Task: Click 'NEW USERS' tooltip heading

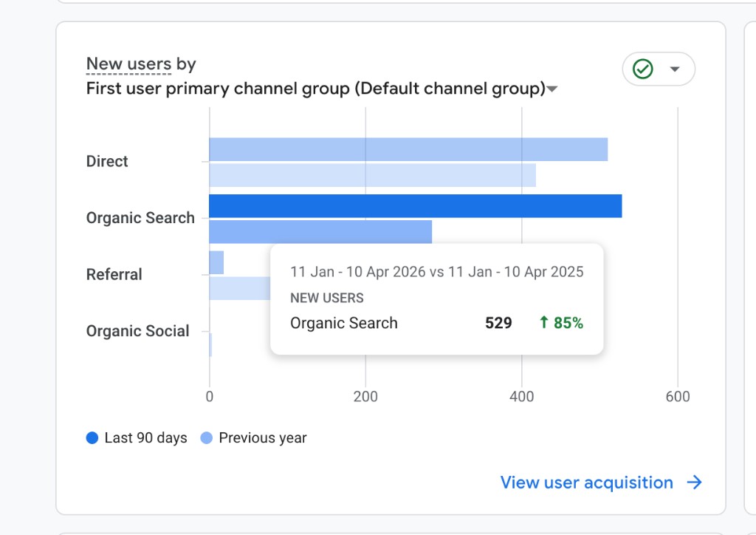Action: tap(327, 298)
